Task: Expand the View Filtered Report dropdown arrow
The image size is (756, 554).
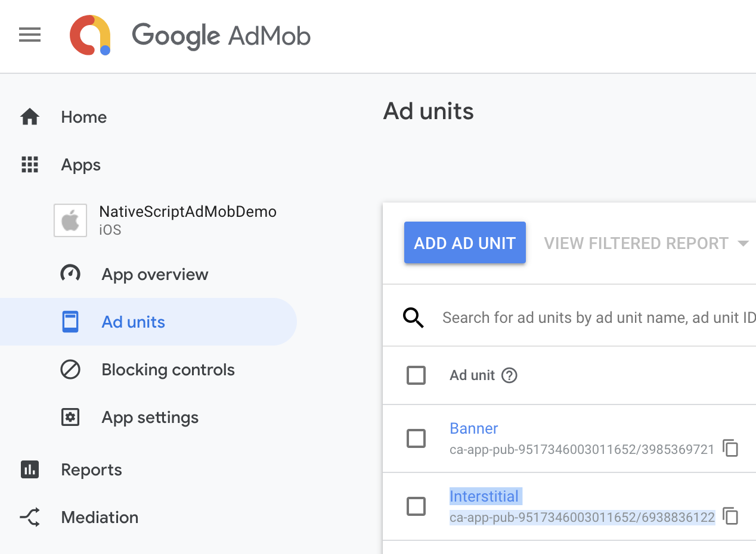Action: (x=743, y=243)
